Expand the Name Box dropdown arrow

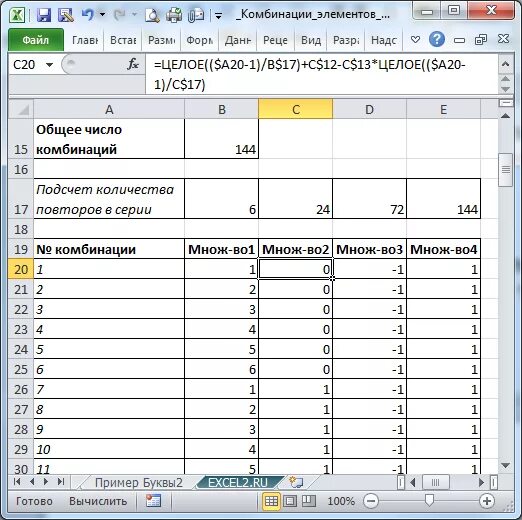50,65
